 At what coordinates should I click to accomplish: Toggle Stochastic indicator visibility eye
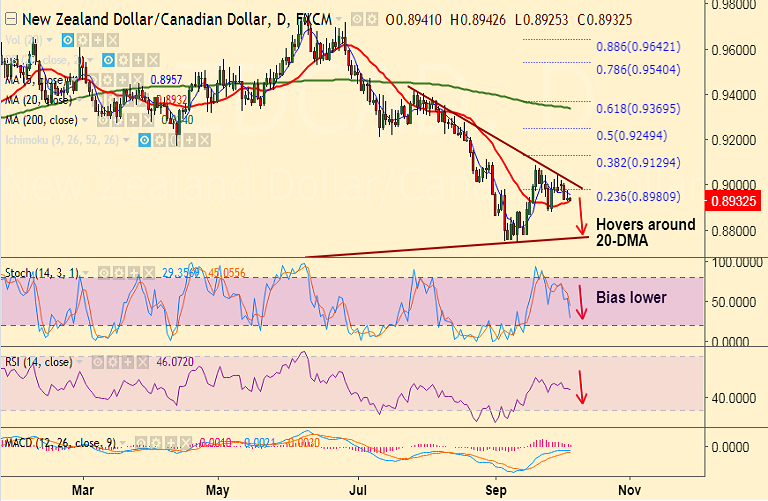point(104,273)
